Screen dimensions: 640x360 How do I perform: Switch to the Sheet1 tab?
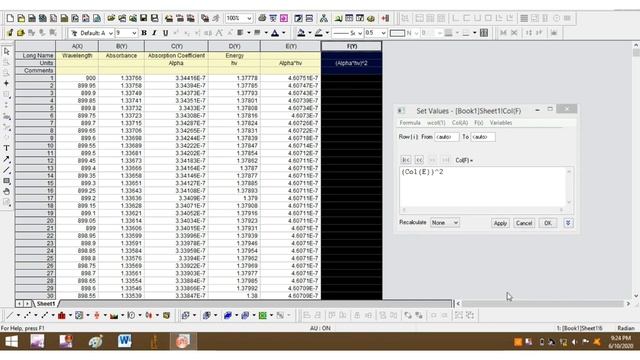click(45, 304)
